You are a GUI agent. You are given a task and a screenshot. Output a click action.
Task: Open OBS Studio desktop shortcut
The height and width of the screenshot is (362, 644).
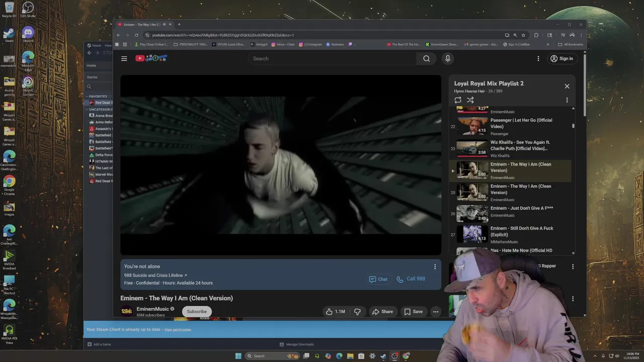[x=28, y=10]
